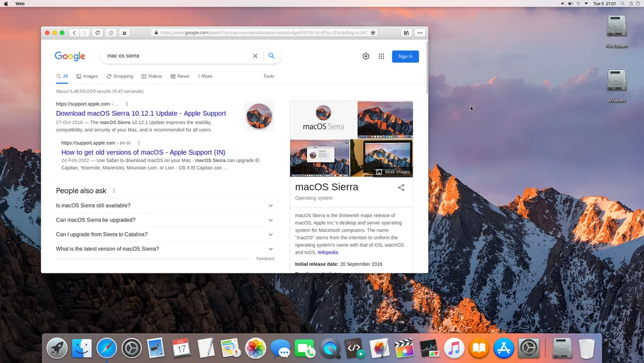Open the browser library icon
Viewport: 644px width, 363px height.
coord(406,33)
